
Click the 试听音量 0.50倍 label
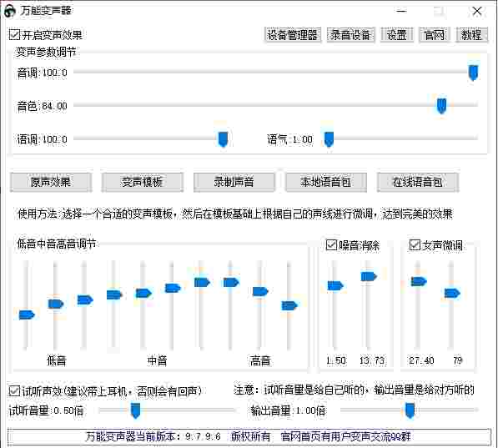(x=46, y=410)
